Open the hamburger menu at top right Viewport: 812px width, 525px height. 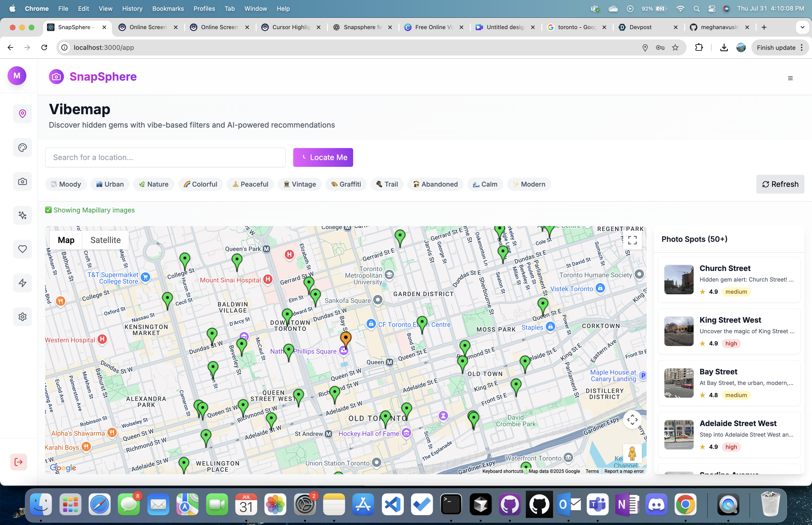(x=790, y=78)
